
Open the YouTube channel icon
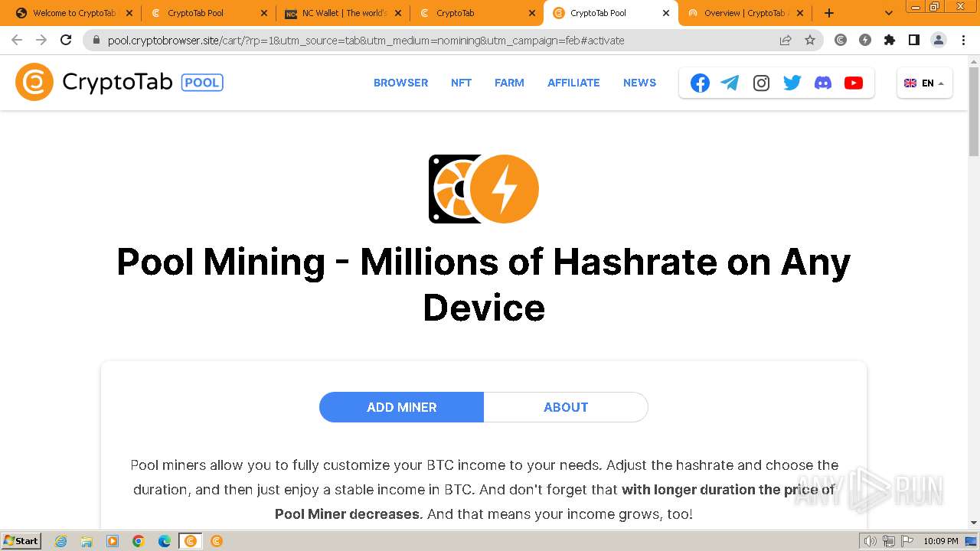pyautogui.click(x=854, y=83)
